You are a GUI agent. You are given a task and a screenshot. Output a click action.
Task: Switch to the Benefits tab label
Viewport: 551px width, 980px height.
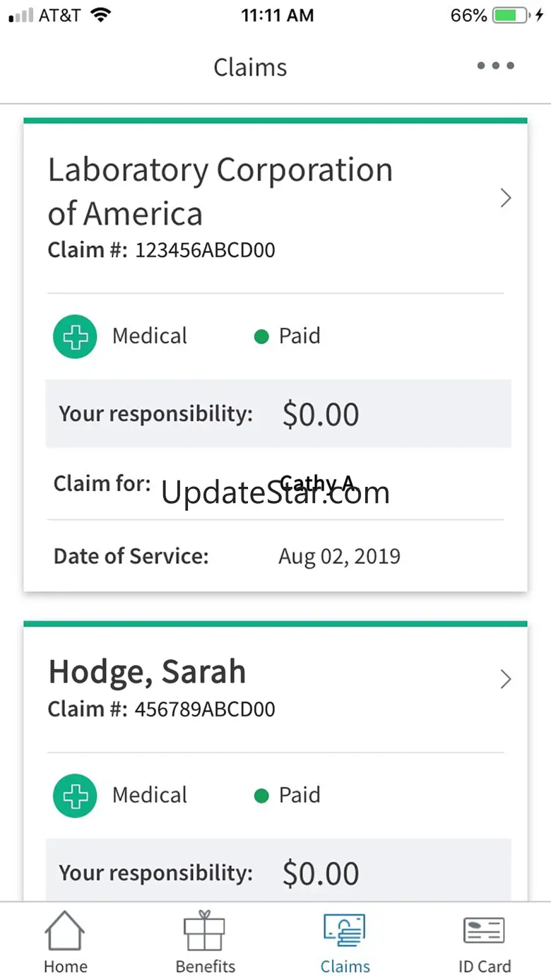coord(205,967)
